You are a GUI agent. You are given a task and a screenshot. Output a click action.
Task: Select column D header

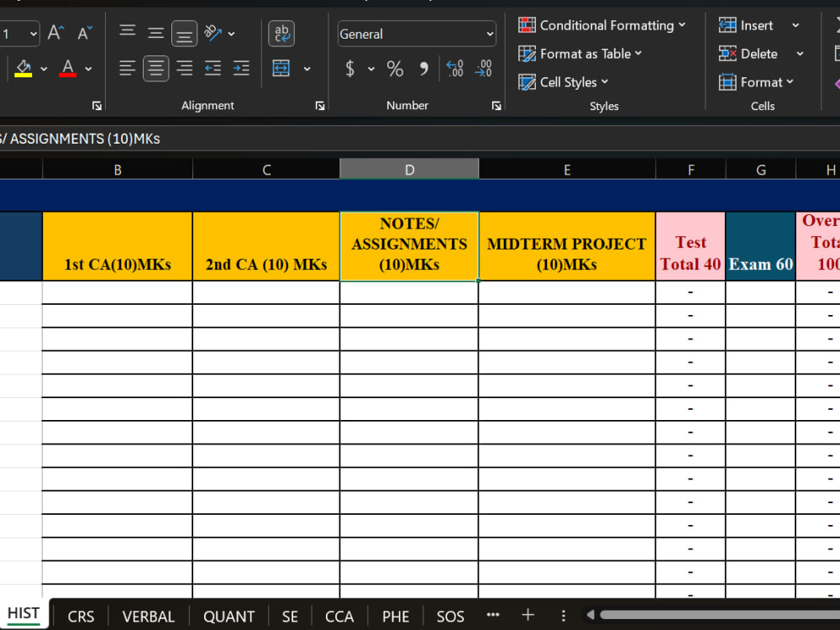[x=409, y=170]
